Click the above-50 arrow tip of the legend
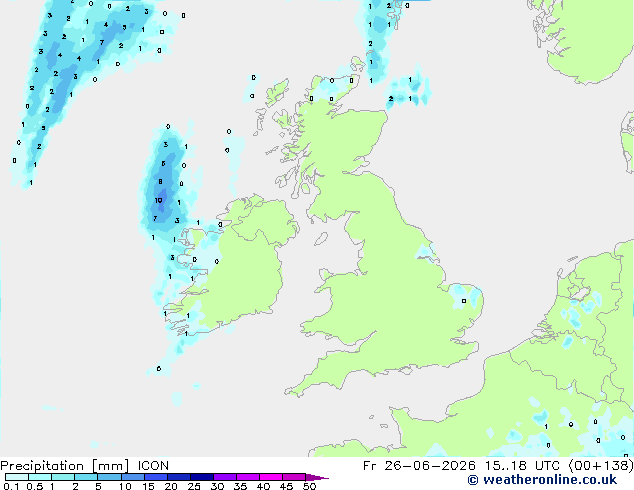634x490 pixels. point(317,477)
